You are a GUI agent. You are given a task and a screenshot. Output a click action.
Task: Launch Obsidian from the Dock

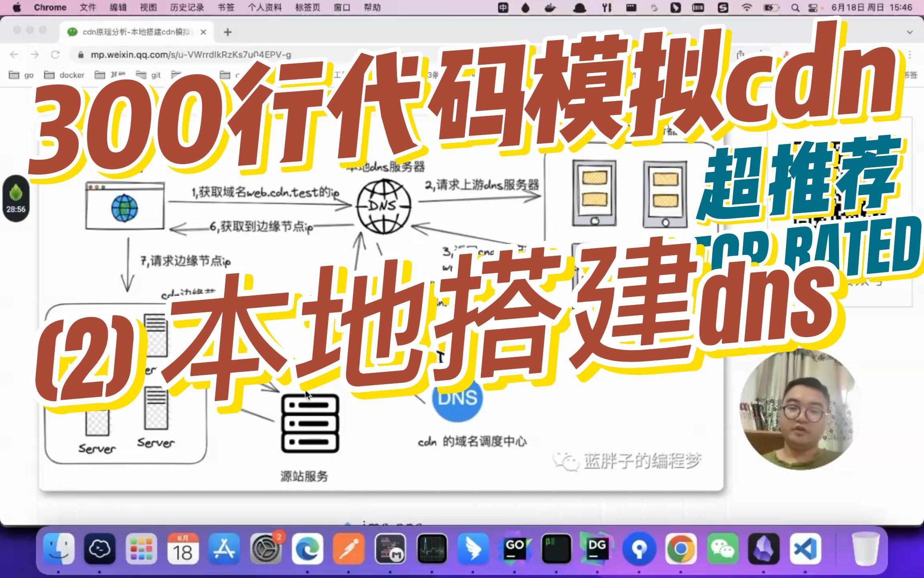(764, 549)
